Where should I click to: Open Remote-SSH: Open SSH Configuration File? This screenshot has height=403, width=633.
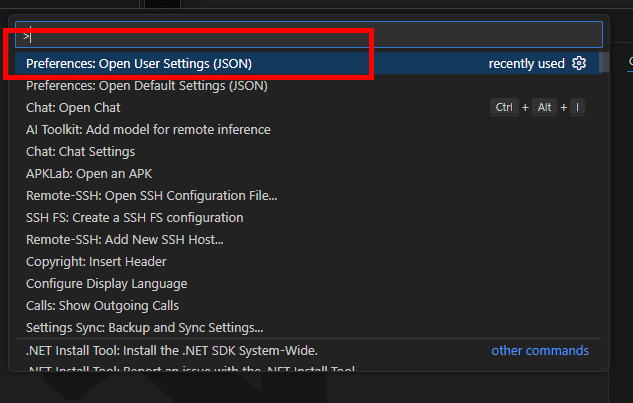pyautogui.click(x=152, y=196)
